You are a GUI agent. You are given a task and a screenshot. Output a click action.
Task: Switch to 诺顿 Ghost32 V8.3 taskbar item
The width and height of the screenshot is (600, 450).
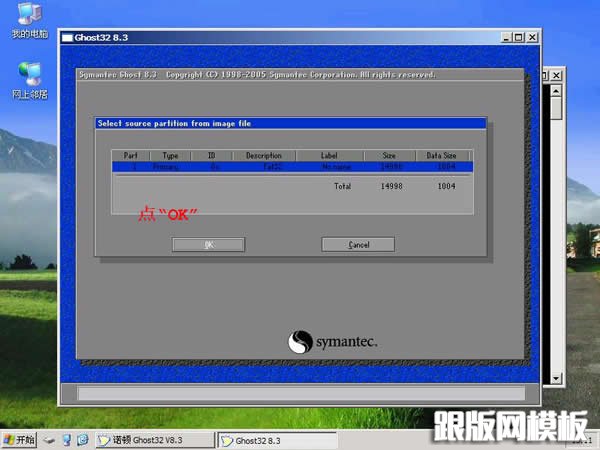pos(155,440)
